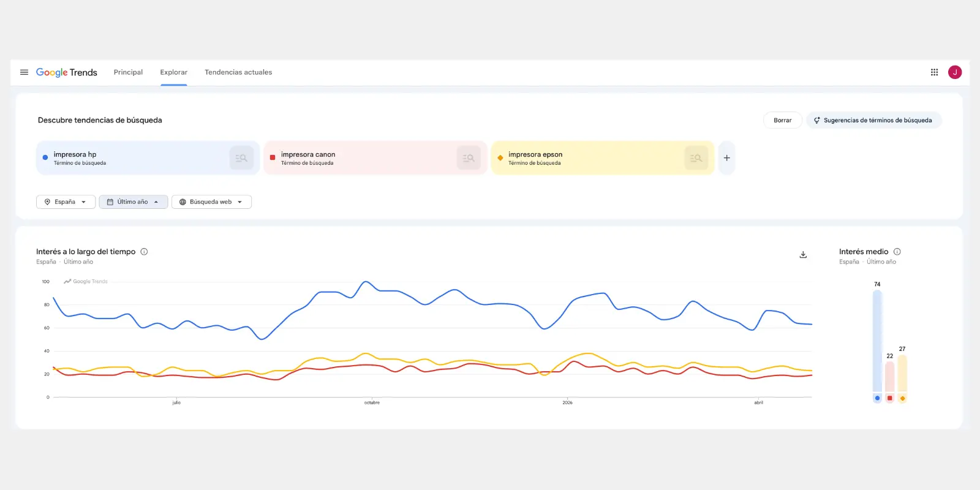Click the Borrar button
980x490 pixels.
tap(782, 120)
